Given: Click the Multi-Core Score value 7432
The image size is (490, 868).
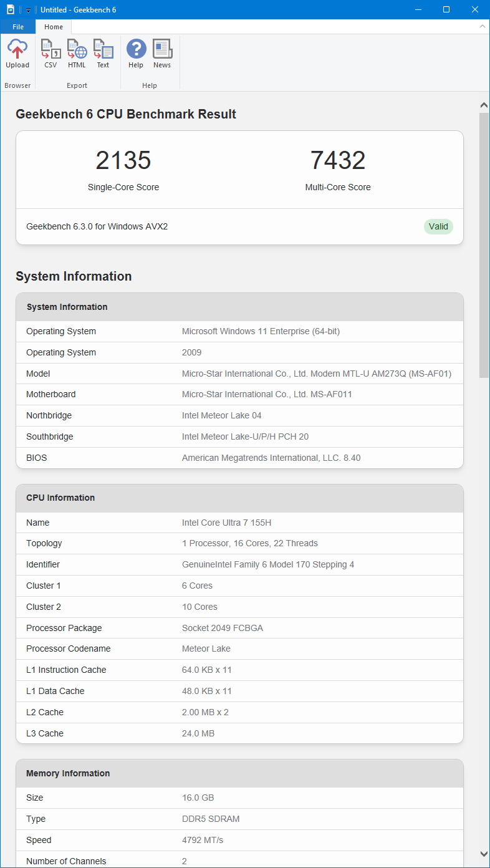Looking at the screenshot, I should click(338, 160).
